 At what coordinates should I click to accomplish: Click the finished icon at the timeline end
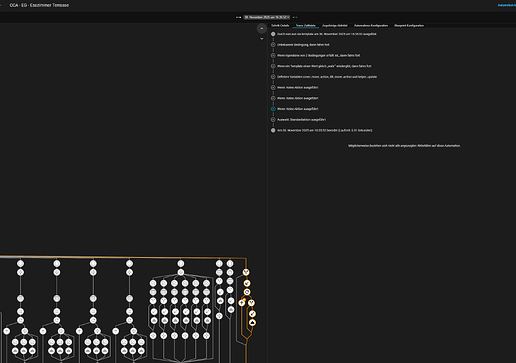pos(273,130)
